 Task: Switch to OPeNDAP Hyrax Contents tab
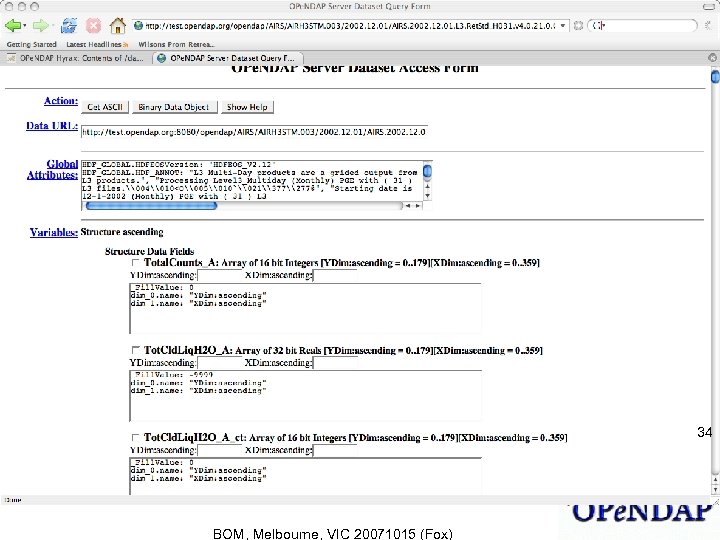coord(77,58)
